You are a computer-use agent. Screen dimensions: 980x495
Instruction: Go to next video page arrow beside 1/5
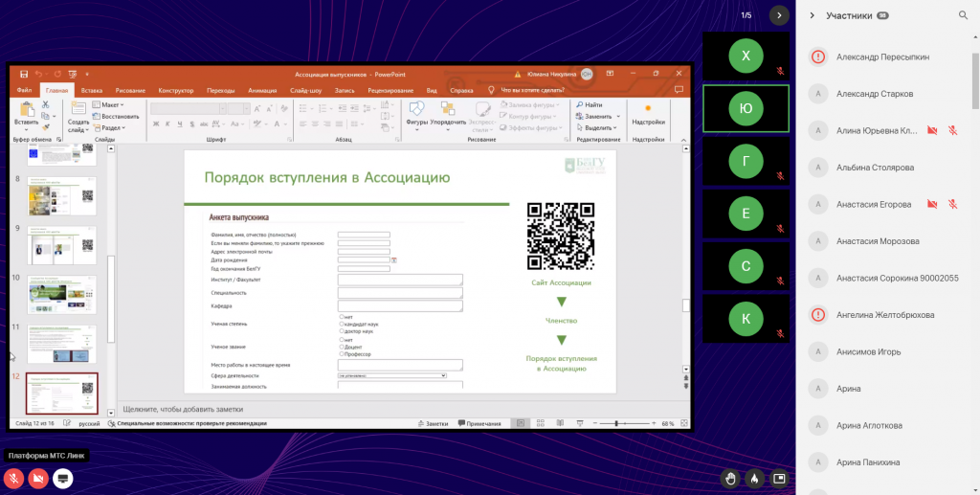(x=779, y=15)
